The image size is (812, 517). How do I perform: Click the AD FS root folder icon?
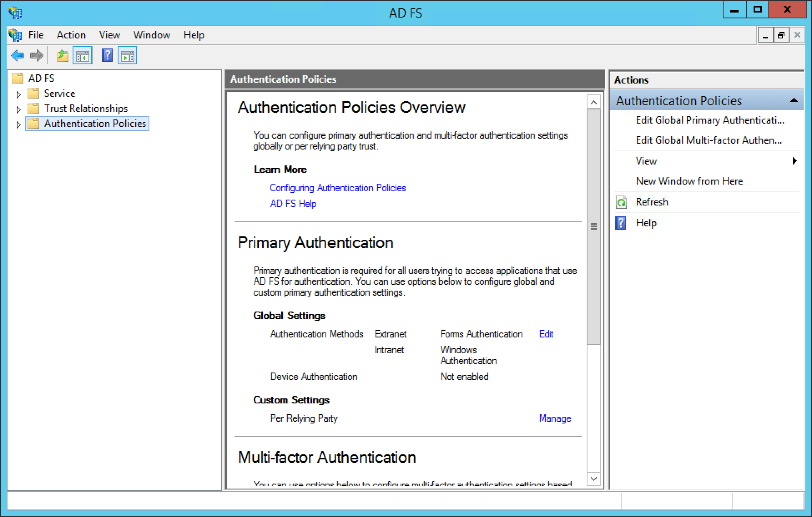[x=18, y=78]
